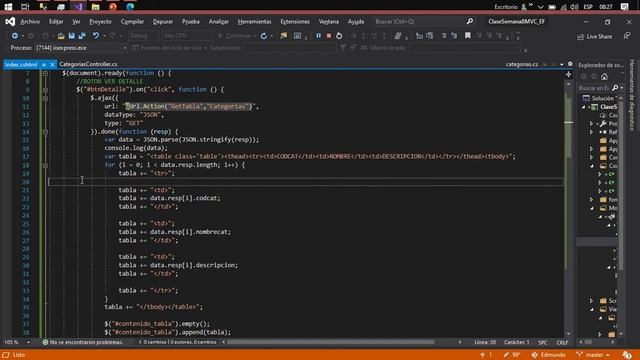Open the 105 % zoom level dropdown
640x360 pixels.
pos(16,342)
